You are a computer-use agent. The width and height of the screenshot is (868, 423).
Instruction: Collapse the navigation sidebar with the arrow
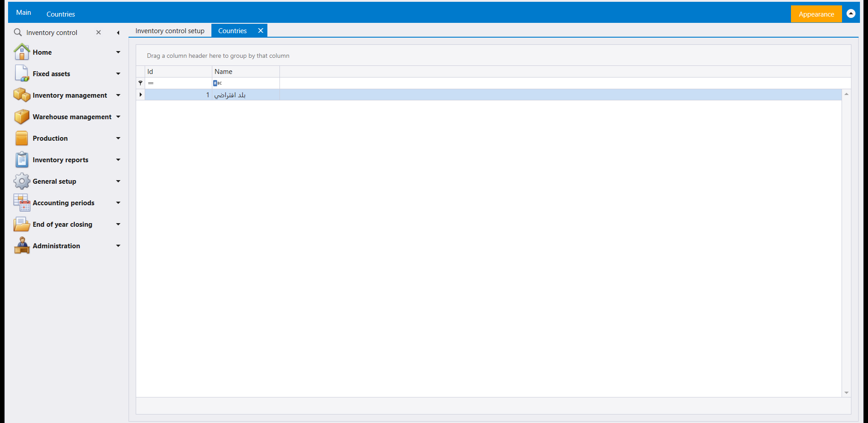118,33
